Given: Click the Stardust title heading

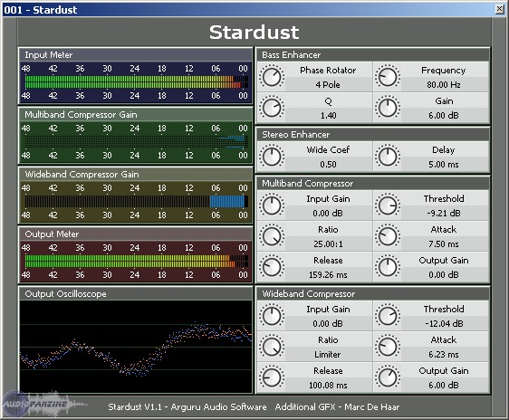Looking at the screenshot, I should pyautogui.click(x=254, y=33).
